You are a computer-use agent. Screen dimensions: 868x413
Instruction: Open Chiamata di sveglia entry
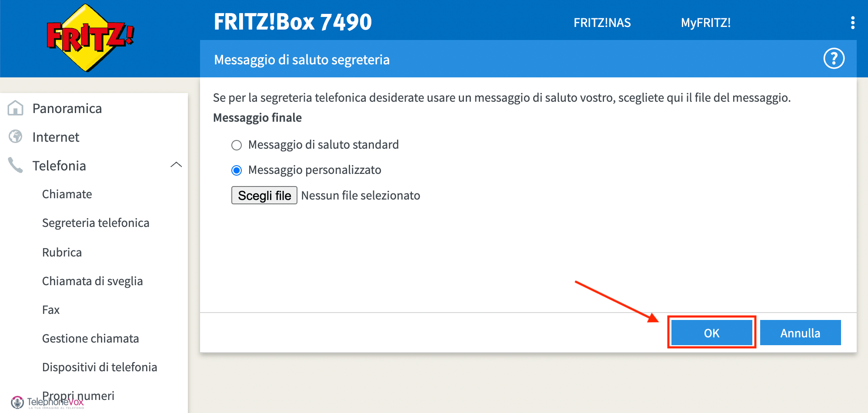coord(92,281)
